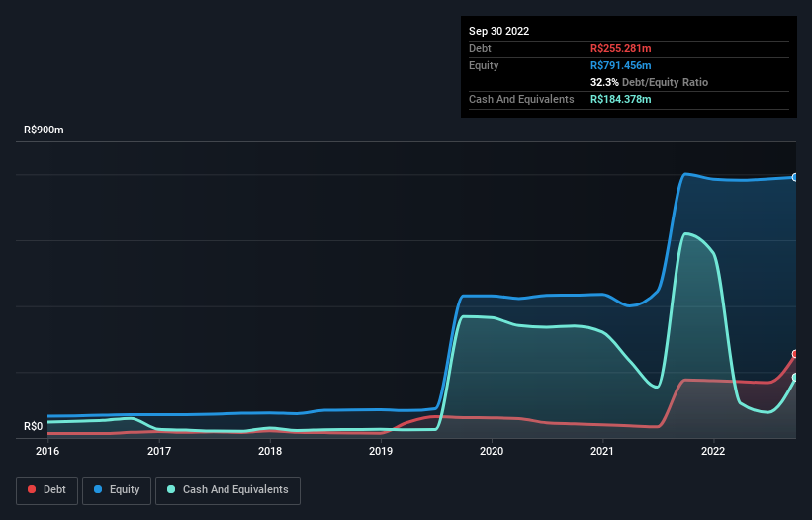The width and height of the screenshot is (812, 520).
Task: Click the 2019 axis label
Action: click(381, 451)
